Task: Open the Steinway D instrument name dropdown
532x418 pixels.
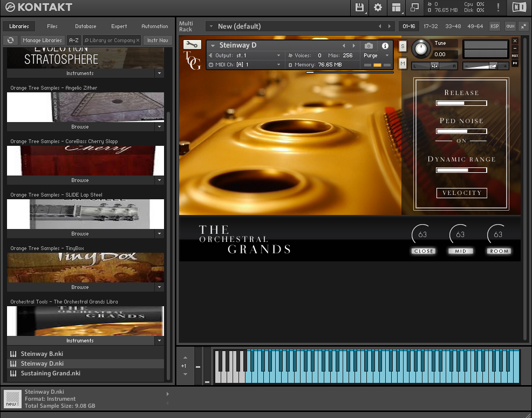Action: point(213,45)
